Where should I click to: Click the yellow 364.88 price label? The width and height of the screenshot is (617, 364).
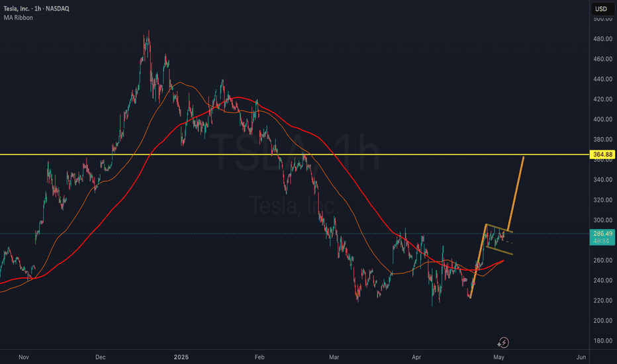602,154
